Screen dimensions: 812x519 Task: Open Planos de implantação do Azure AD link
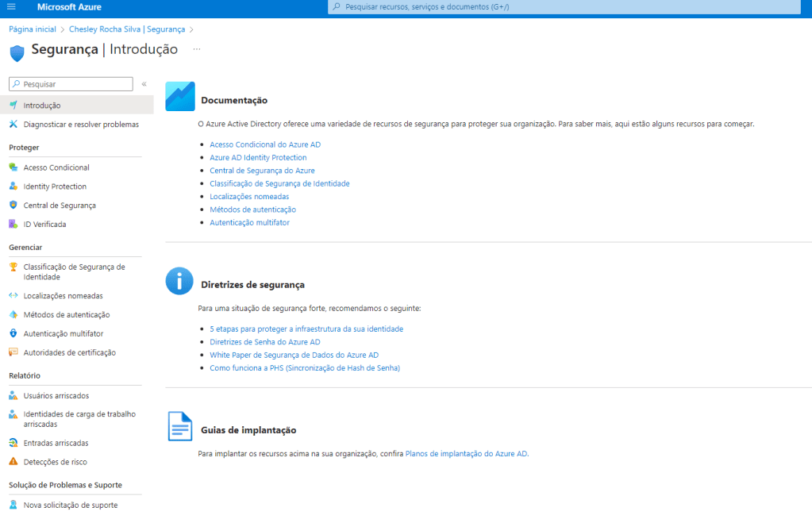(x=466, y=454)
